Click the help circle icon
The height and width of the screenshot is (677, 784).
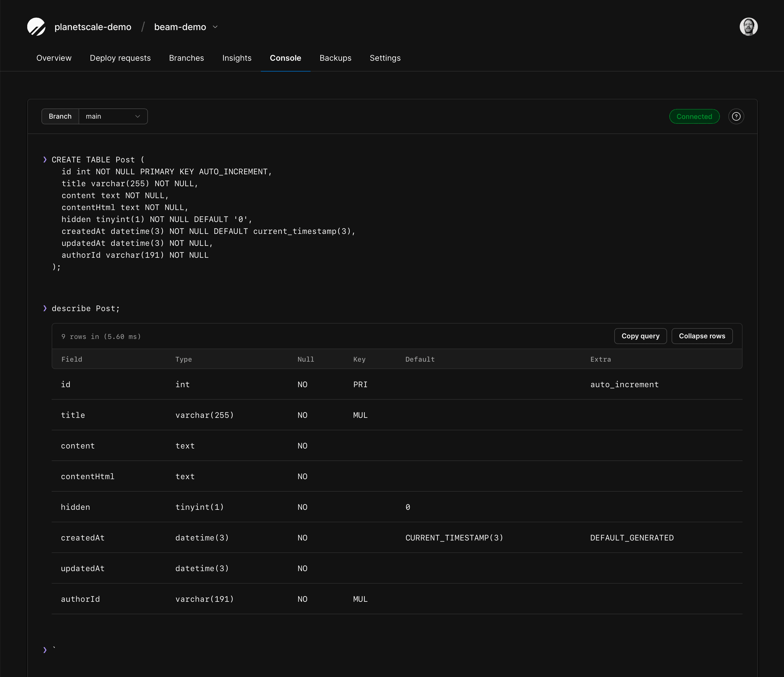pos(736,116)
